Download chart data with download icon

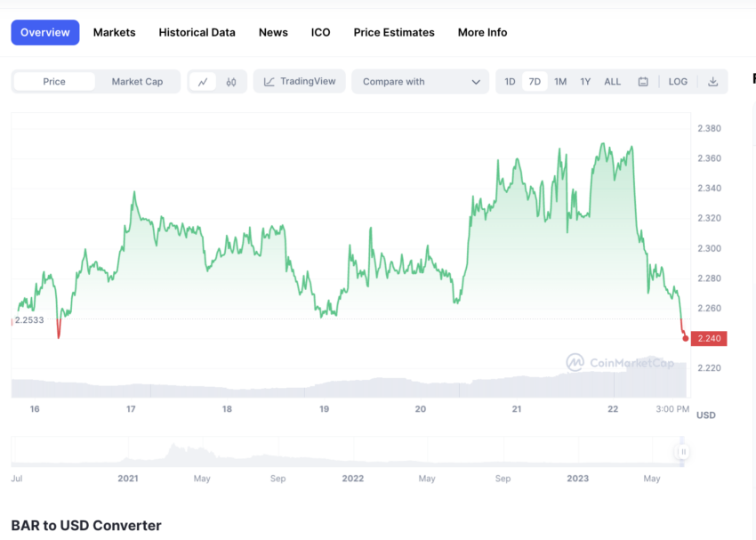[712, 82]
